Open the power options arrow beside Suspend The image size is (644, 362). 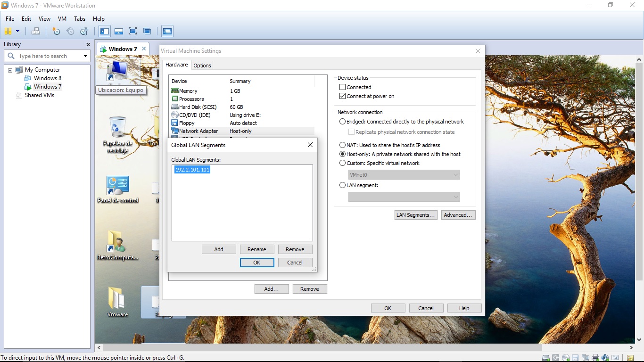click(x=18, y=31)
